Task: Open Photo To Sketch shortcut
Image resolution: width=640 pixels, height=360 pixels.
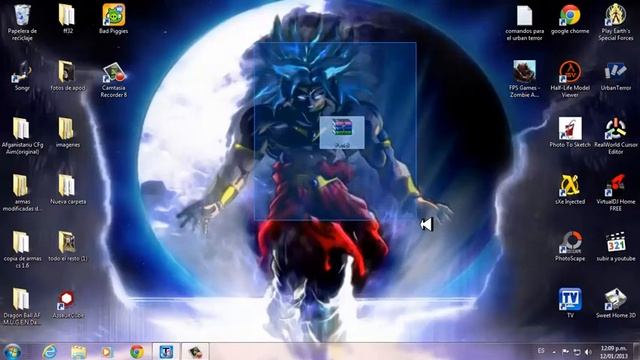Action: (x=570, y=133)
